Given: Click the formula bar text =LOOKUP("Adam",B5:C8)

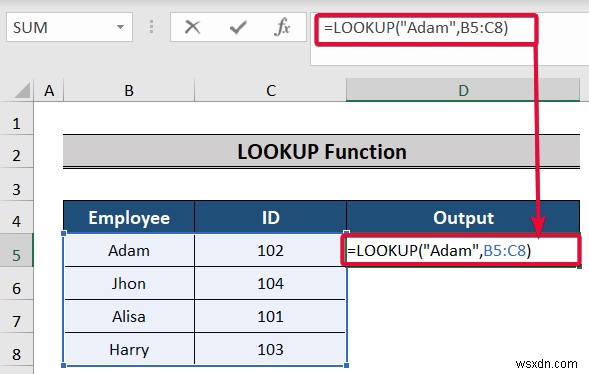Looking at the screenshot, I should pyautogui.click(x=416, y=28).
